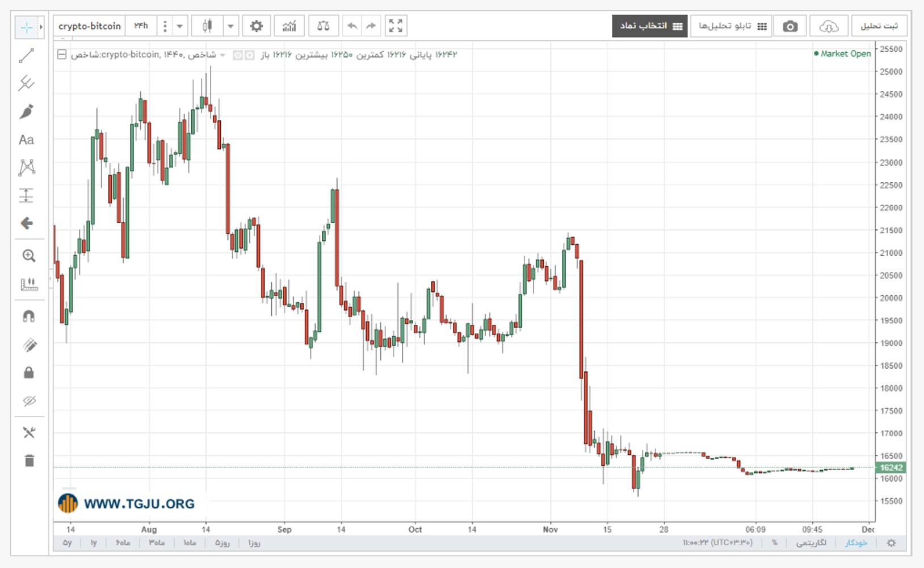Click the ثبت تحلیل button
The image size is (924, 568).
pos(879,26)
